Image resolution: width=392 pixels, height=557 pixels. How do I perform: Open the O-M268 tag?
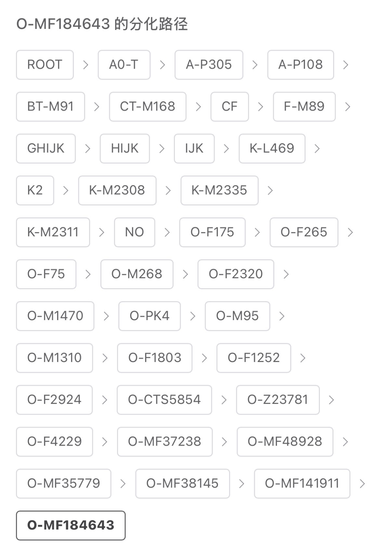click(x=137, y=274)
